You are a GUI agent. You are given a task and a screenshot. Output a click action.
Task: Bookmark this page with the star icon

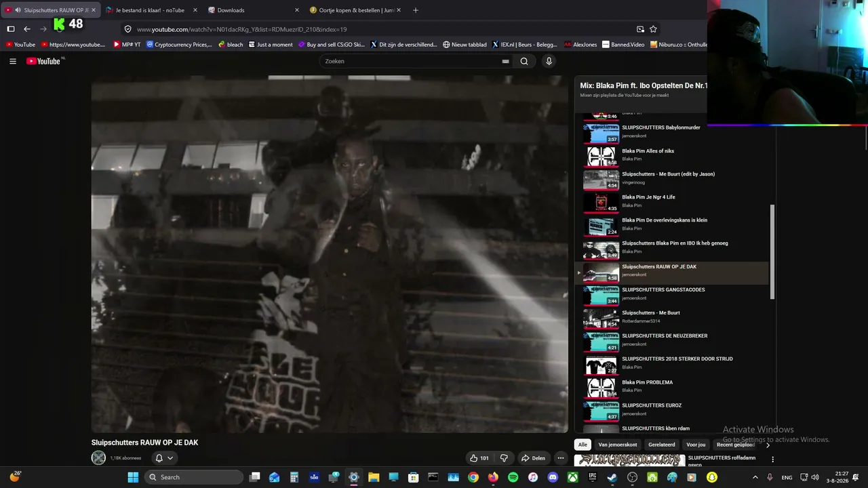pyautogui.click(x=653, y=29)
